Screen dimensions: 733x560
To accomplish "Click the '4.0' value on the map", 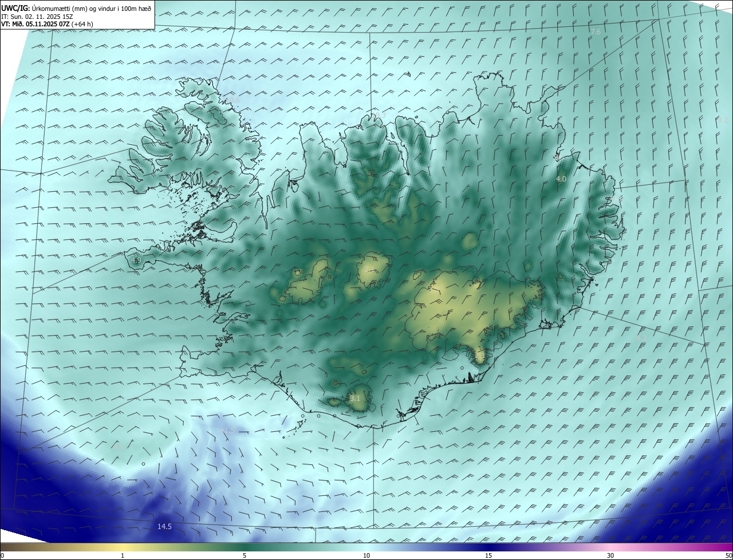I will (x=561, y=179).
